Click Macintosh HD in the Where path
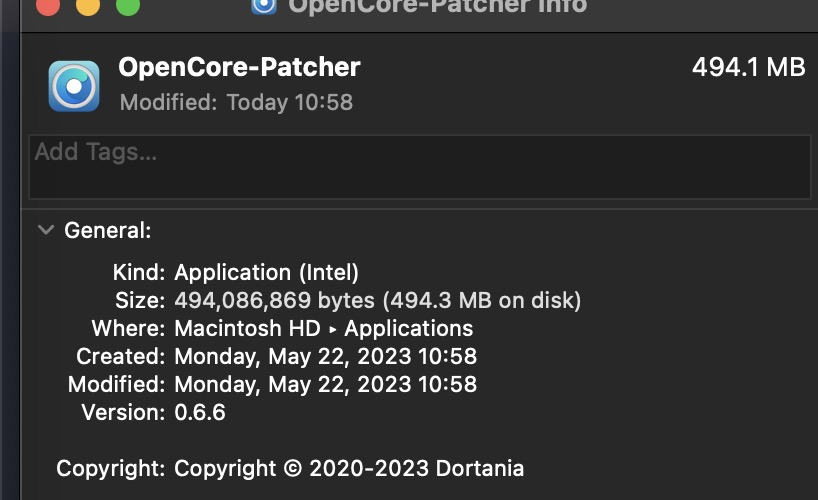The image size is (818, 500). (247, 328)
